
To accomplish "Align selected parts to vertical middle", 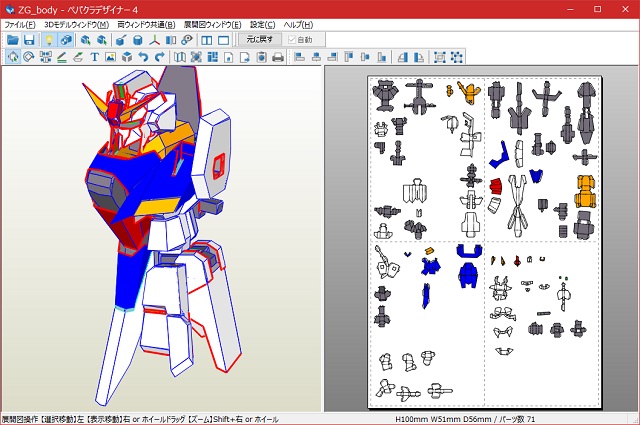I will pyautogui.click(x=365, y=57).
